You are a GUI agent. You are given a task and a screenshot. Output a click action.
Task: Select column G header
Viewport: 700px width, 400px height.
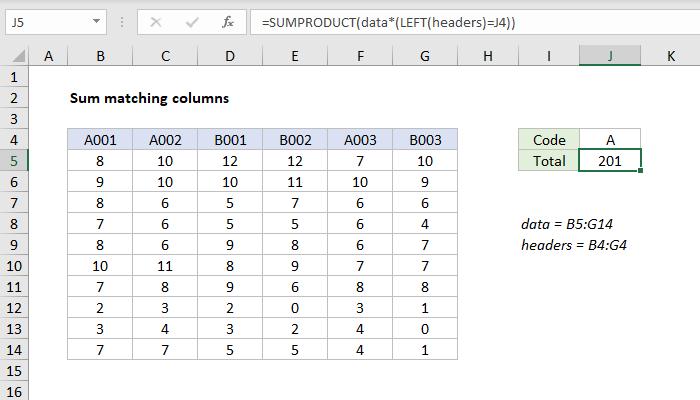click(x=425, y=58)
